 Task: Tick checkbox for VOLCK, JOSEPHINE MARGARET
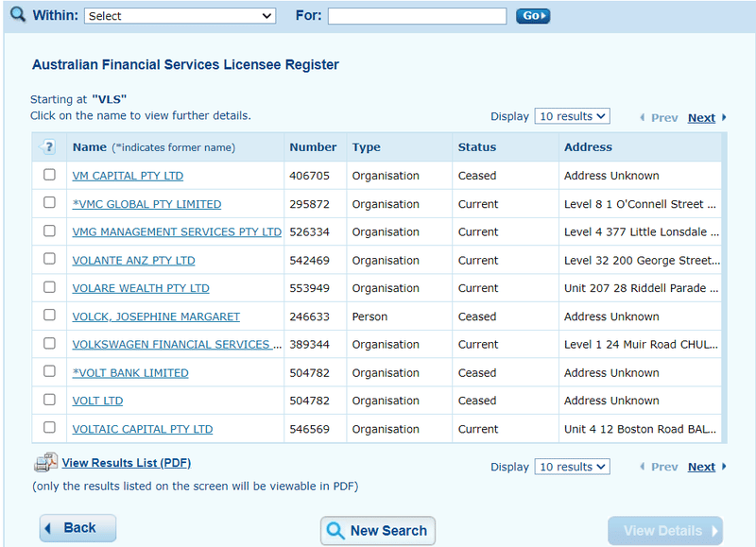49,316
